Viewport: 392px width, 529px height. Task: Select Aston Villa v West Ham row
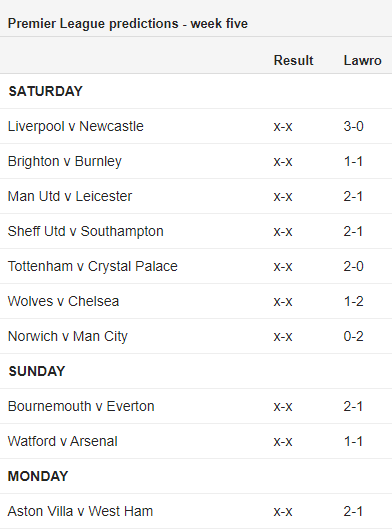point(196,511)
